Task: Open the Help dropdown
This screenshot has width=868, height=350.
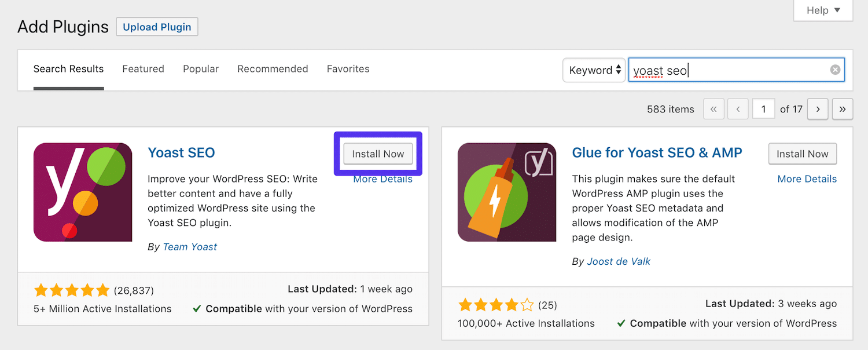Action: click(x=822, y=10)
